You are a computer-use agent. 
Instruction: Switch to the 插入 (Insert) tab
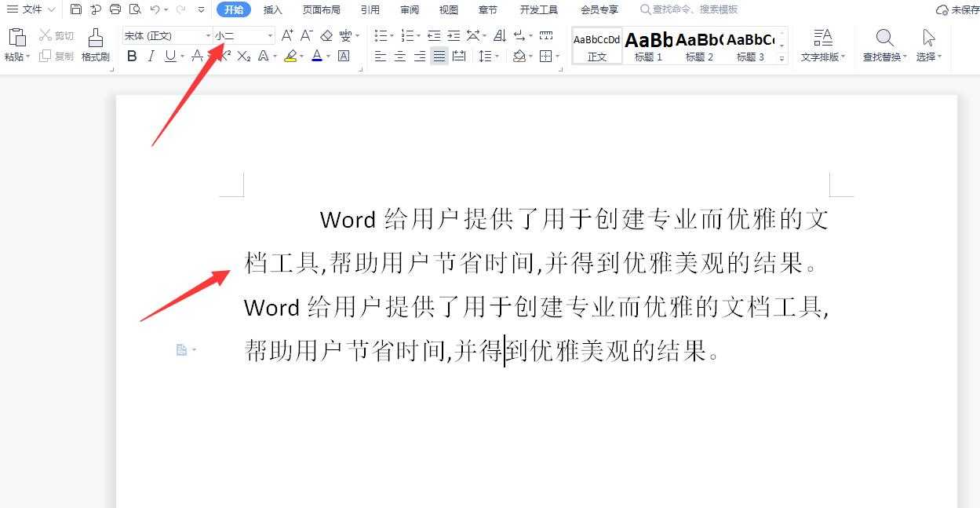click(272, 9)
